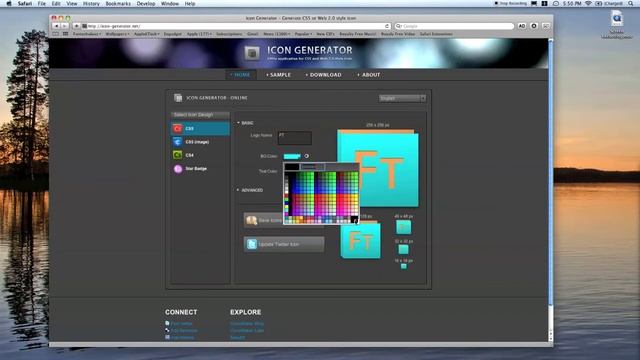Click the black preview box atop color picker

pyautogui.click(x=292, y=167)
